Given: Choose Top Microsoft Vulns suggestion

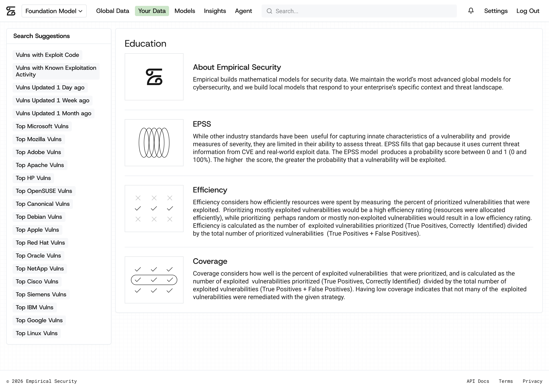Looking at the screenshot, I should coord(42,126).
